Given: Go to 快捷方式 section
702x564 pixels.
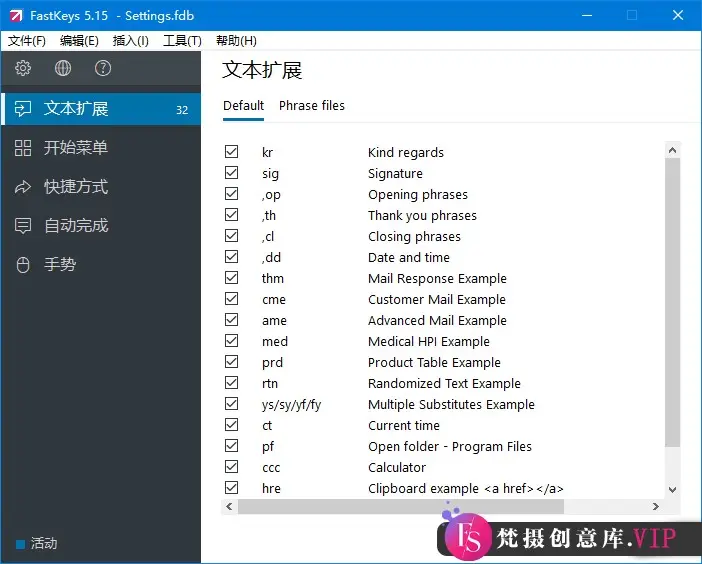Looking at the screenshot, I should 101,187.
